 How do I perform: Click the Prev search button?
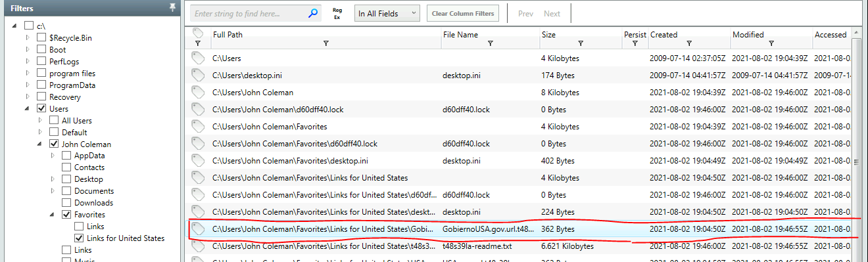pyautogui.click(x=525, y=13)
